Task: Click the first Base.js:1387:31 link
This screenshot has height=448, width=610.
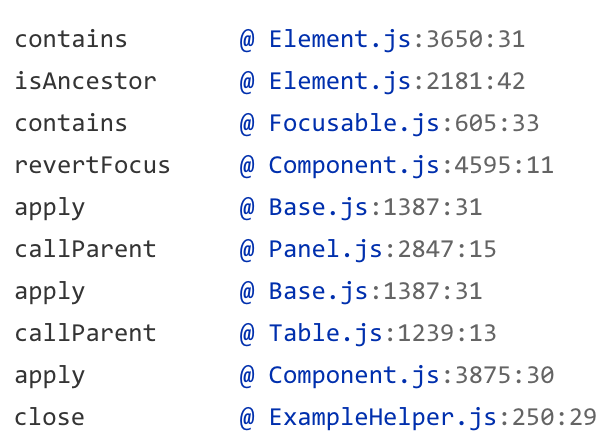Action: tap(375, 208)
